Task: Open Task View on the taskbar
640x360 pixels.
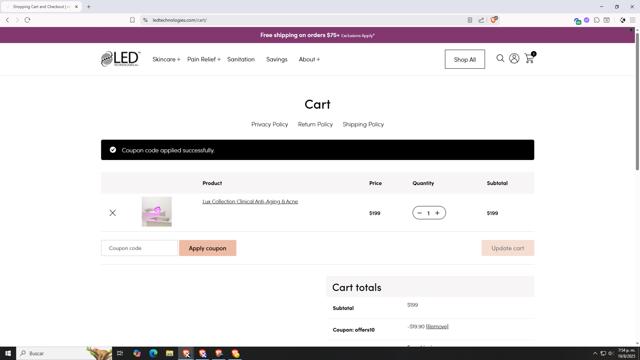Action: [x=120, y=353]
